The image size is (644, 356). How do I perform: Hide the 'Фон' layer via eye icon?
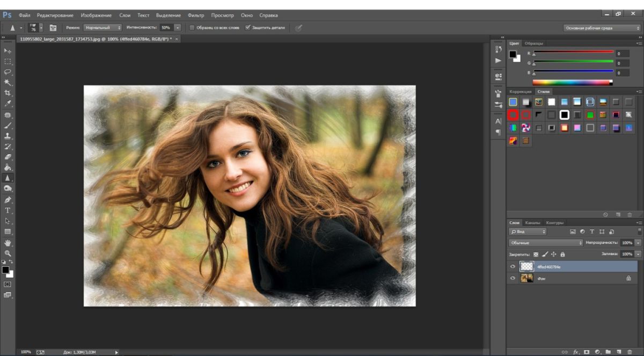tap(513, 278)
